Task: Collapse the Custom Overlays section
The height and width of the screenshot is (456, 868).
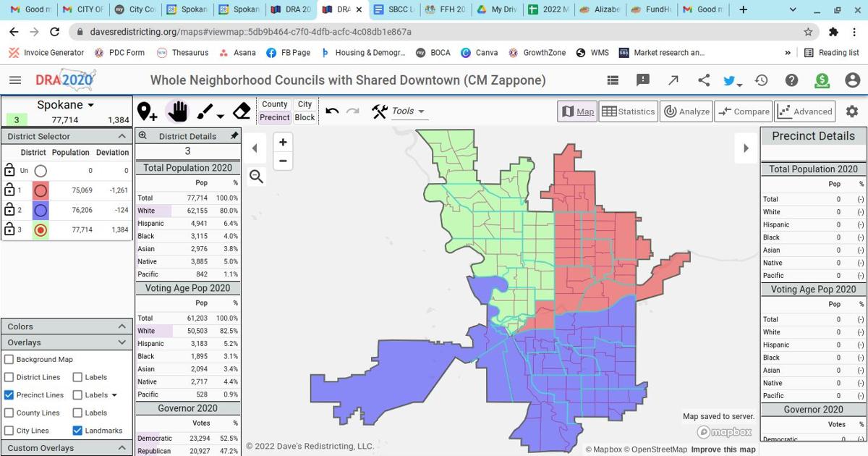Action: [x=122, y=448]
